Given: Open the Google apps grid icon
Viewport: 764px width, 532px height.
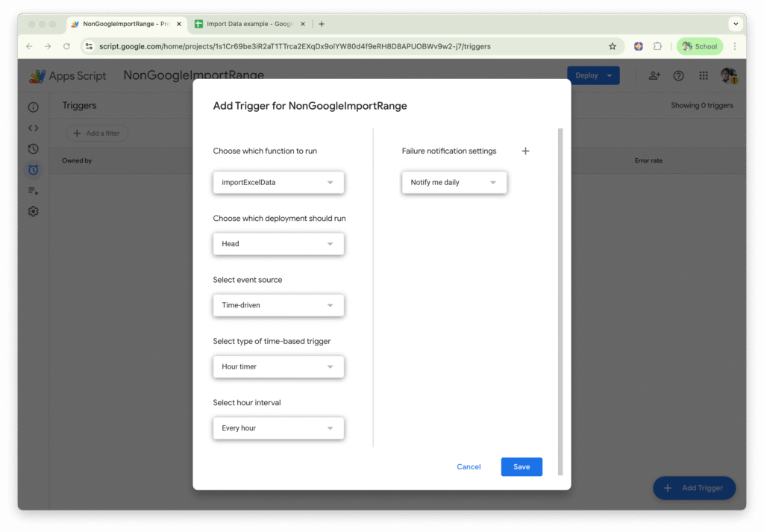Looking at the screenshot, I should click(x=703, y=76).
